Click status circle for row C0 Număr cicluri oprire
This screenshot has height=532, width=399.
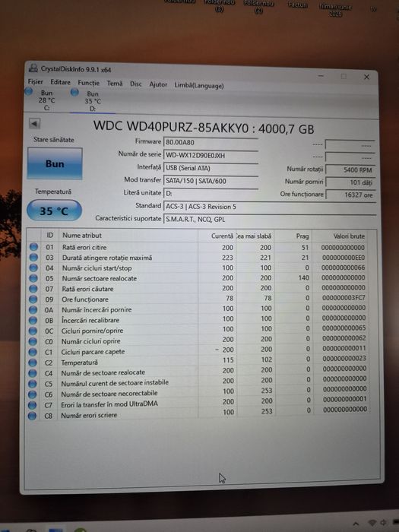[x=33, y=341]
